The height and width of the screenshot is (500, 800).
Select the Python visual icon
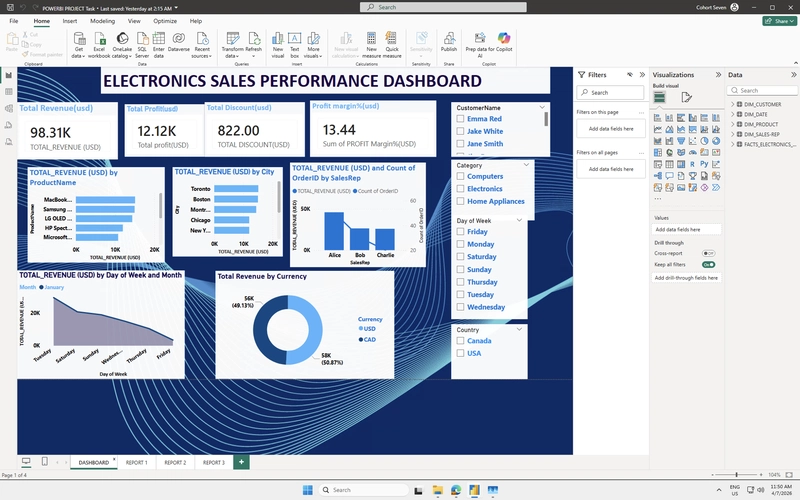point(704,164)
